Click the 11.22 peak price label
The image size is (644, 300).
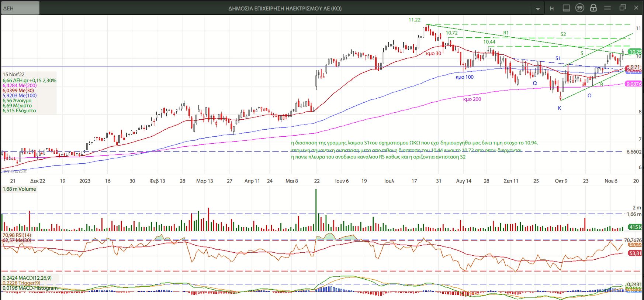(414, 20)
